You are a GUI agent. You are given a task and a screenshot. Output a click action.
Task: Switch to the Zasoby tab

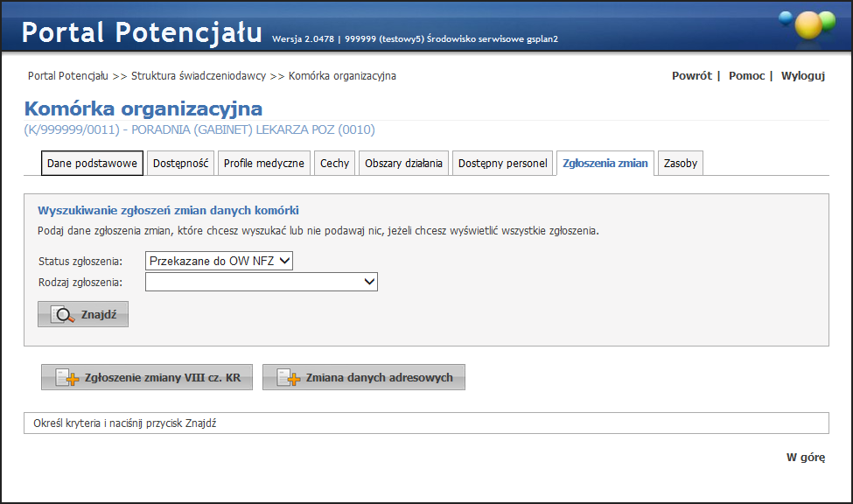(x=681, y=164)
